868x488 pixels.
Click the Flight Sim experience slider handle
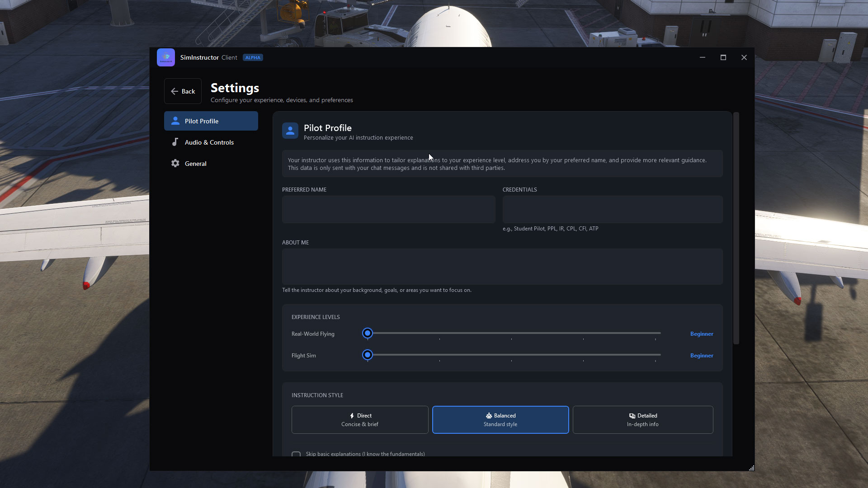coord(368,355)
